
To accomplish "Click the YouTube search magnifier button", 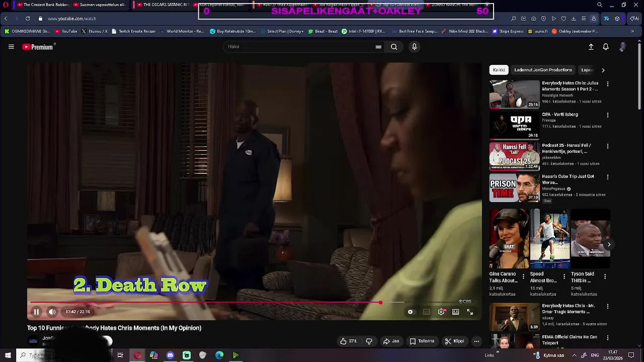I will (x=394, y=47).
